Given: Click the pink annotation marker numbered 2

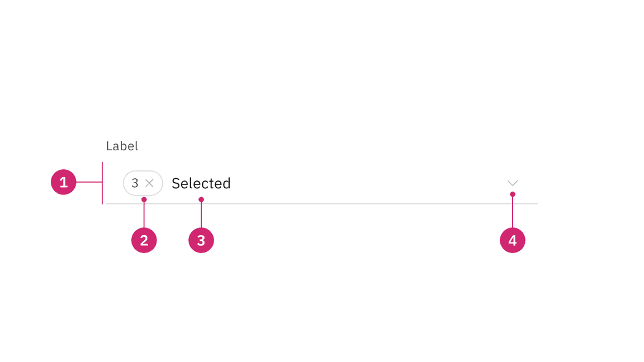Looking at the screenshot, I should pos(144,241).
